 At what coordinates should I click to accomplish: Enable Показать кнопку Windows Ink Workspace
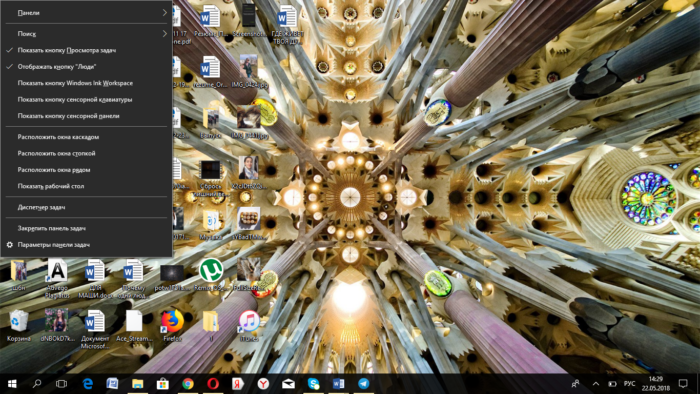87,83
